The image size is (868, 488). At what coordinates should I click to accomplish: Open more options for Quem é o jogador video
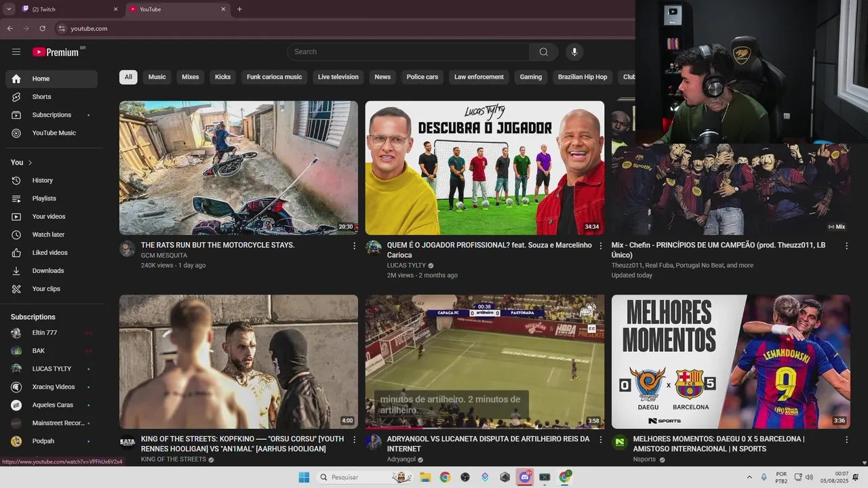[x=600, y=246]
